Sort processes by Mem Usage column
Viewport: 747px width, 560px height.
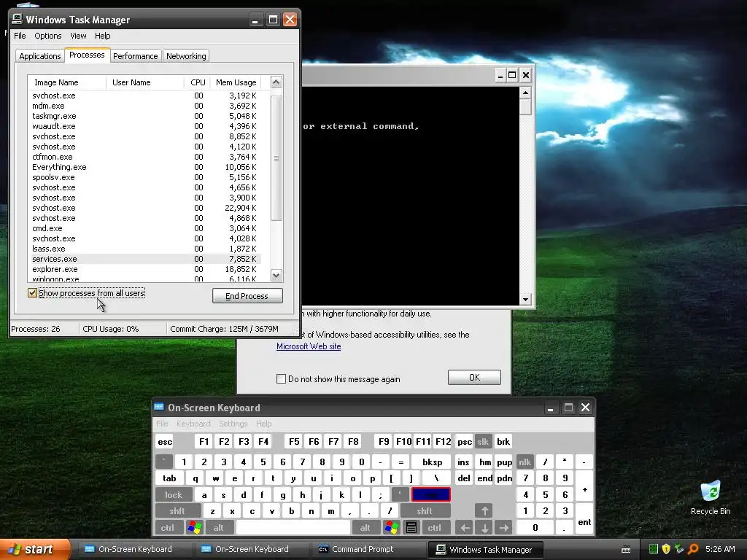click(x=236, y=82)
